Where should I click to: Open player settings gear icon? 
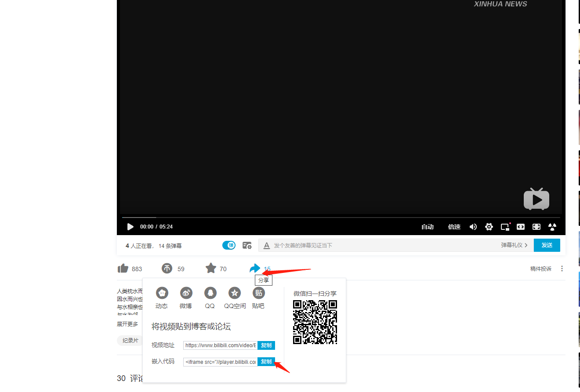tap(489, 227)
